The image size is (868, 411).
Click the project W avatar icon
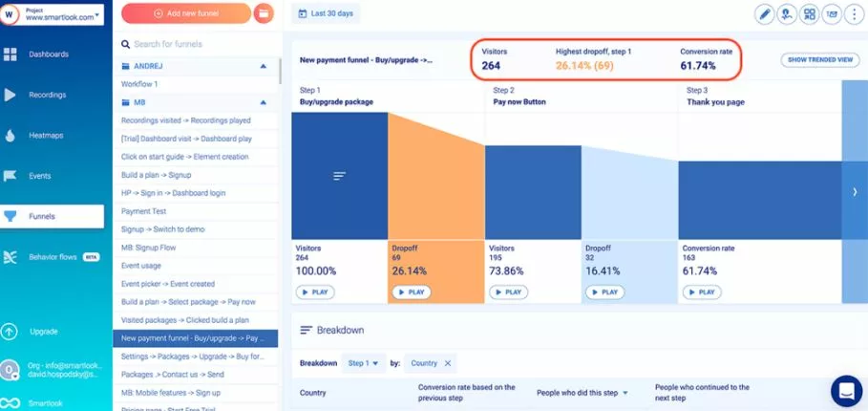(9, 14)
